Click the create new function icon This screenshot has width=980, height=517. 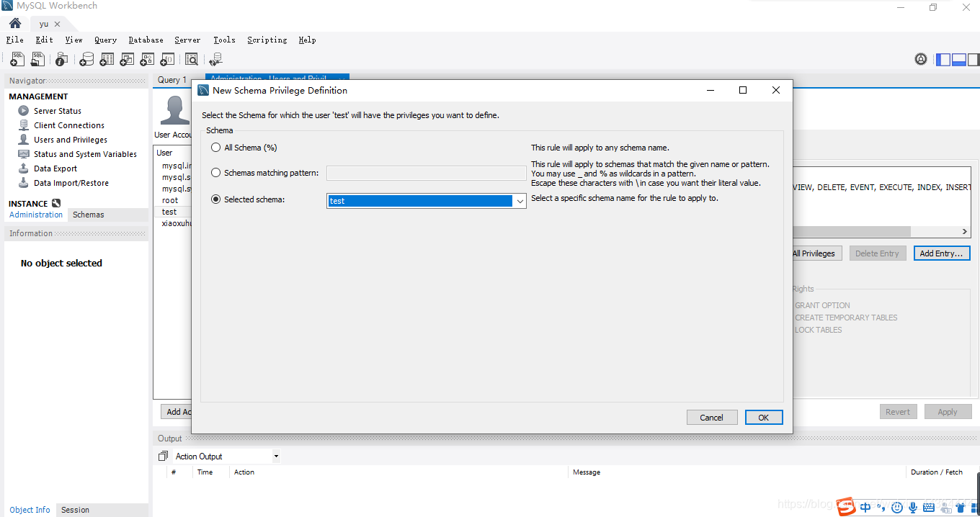(166, 60)
